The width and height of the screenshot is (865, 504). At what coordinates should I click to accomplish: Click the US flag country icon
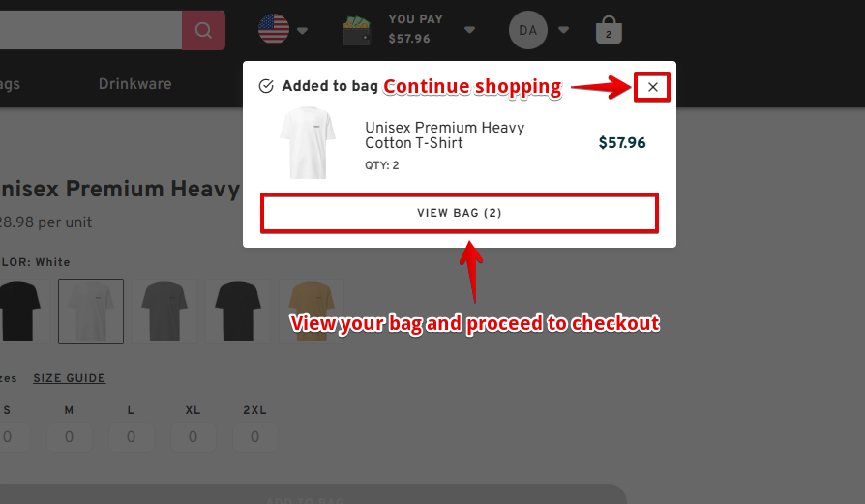(x=274, y=30)
